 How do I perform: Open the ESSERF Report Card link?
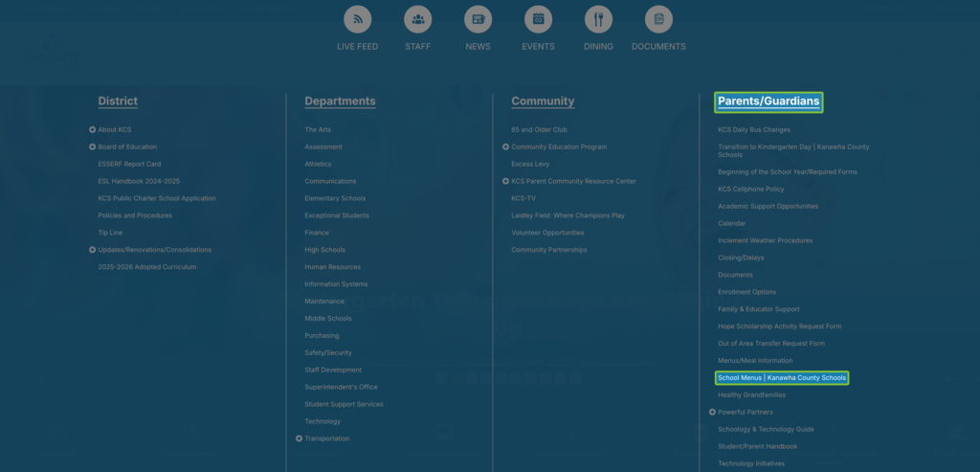tap(129, 165)
